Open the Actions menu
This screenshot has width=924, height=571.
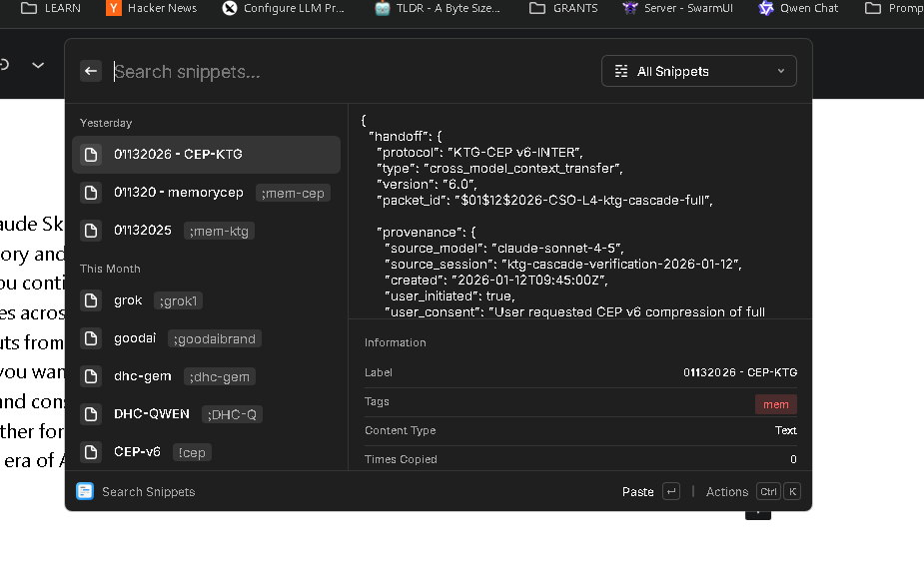(x=727, y=491)
